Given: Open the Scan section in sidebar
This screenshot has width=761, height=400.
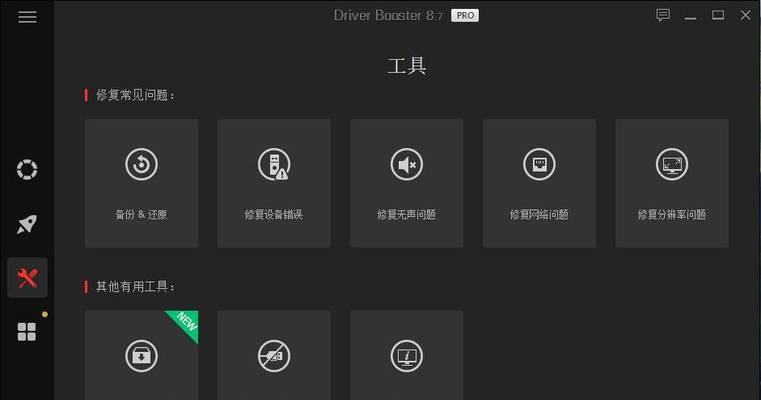Looking at the screenshot, I should tap(27, 169).
